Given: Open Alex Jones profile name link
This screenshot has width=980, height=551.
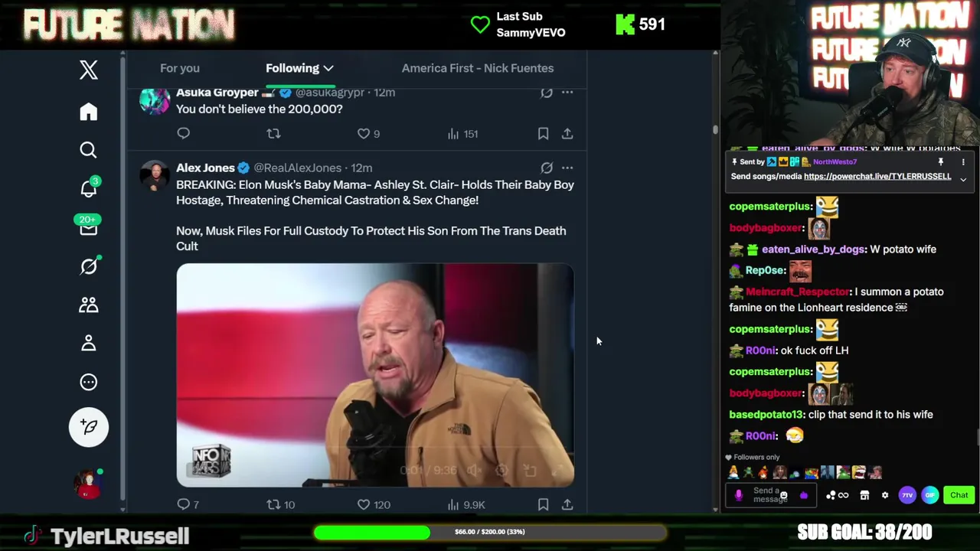Looking at the screenshot, I should (x=205, y=168).
